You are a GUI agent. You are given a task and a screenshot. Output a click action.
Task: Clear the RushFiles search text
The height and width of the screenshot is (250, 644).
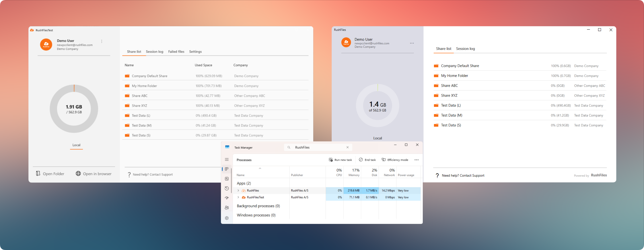coord(347,148)
